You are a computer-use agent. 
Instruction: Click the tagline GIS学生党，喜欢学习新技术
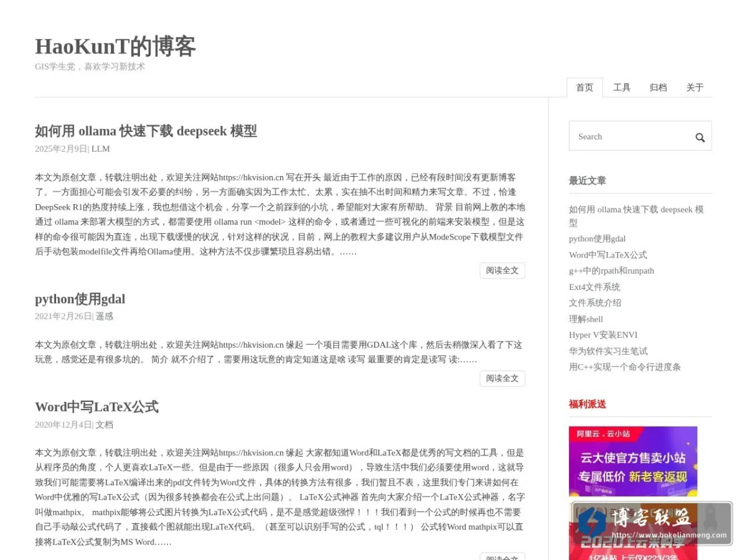tap(90, 67)
